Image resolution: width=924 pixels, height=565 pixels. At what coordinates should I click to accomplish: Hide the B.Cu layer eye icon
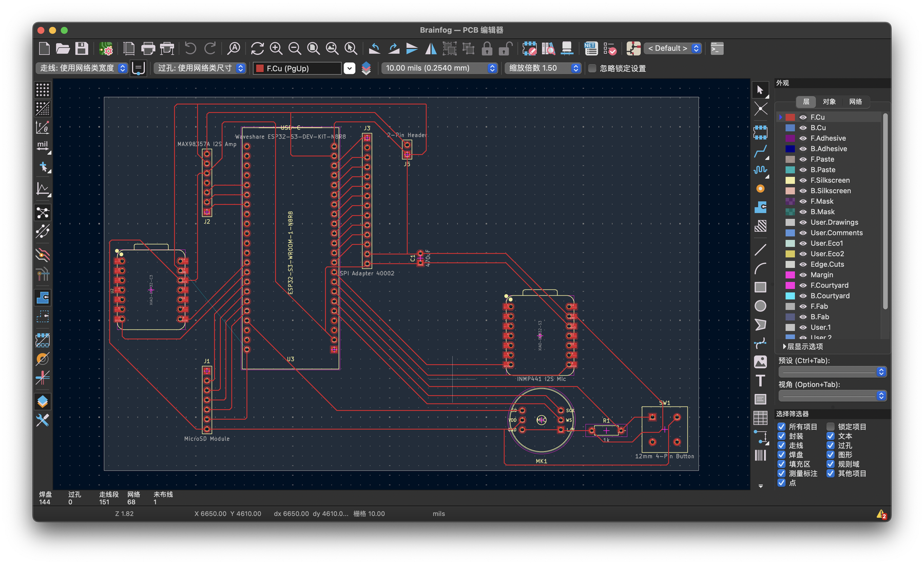803,128
